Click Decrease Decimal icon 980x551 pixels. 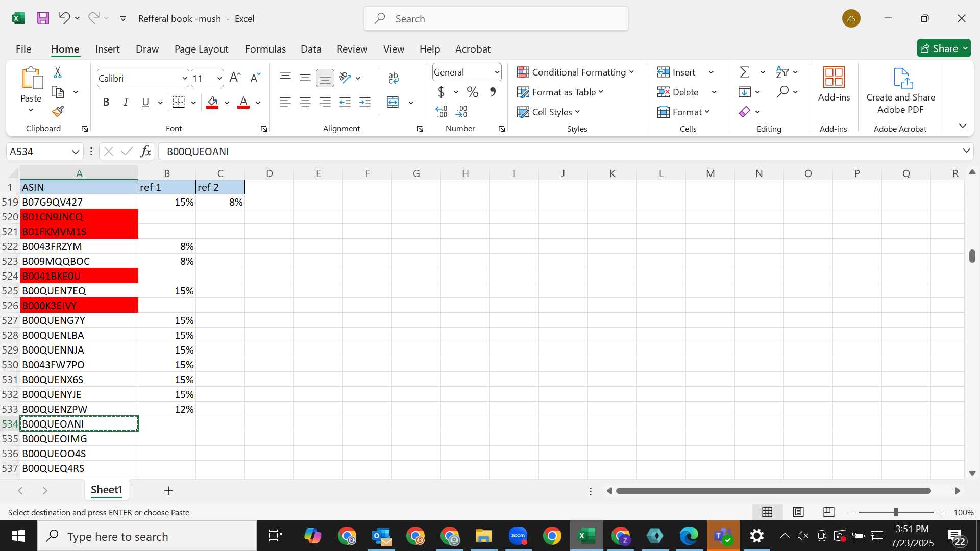coord(461,111)
